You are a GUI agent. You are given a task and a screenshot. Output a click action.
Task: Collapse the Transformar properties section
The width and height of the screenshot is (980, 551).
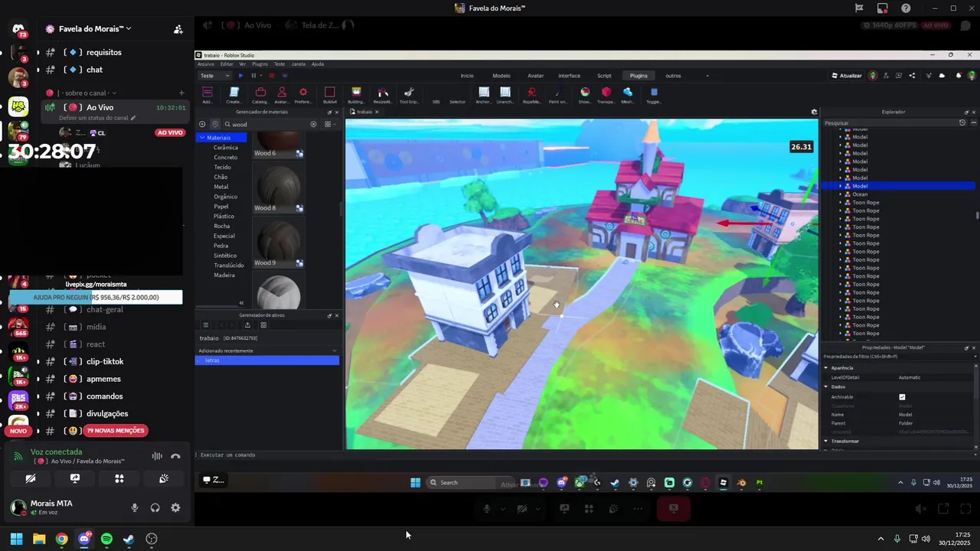coord(826,442)
